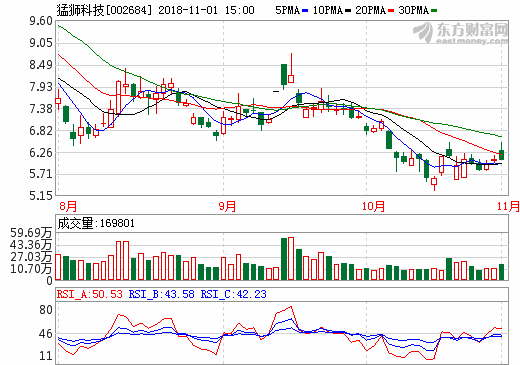The width and height of the screenshot is (520, 365).
Task: Click the 7.93 price axis label
Action: (x=41, y=87)
